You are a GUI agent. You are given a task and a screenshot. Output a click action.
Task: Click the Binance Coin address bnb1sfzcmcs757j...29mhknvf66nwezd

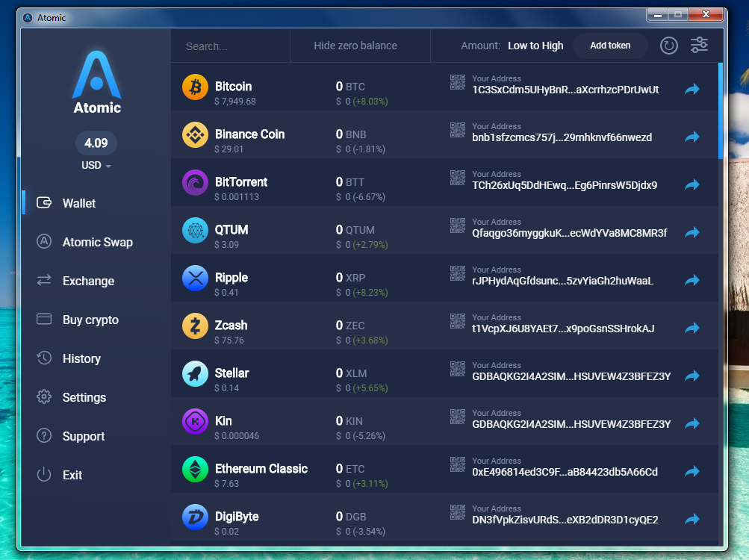pos(562,137)
